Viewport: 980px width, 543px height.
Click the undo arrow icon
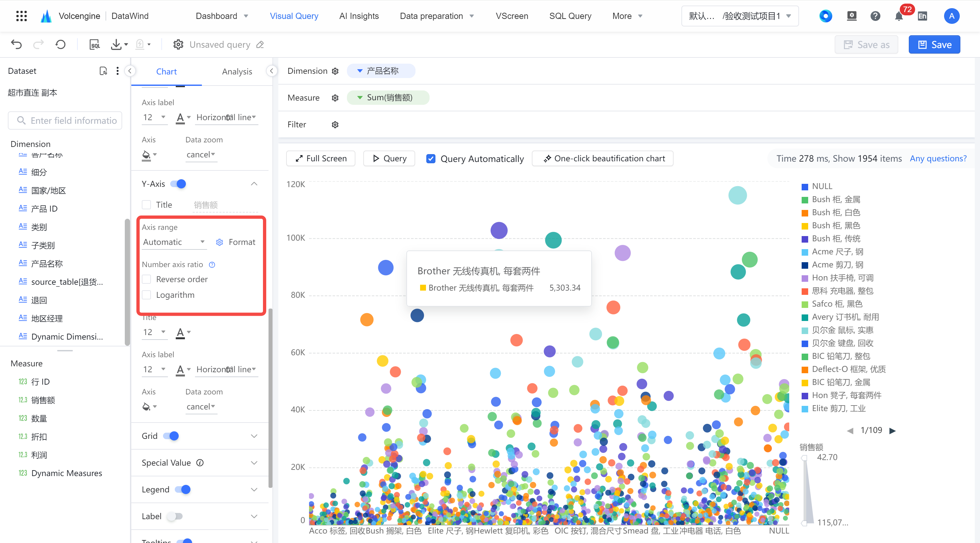click(x=16, y=44)
